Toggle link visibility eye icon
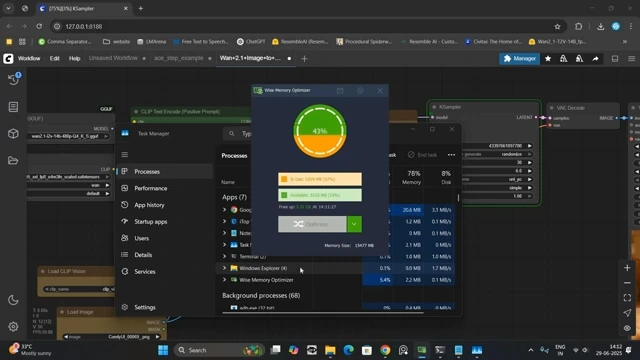Screen dimensions: 640x360 [627, 328]
